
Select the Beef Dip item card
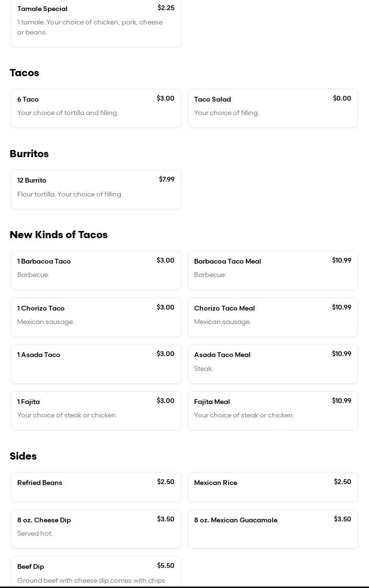coord(96,573)
